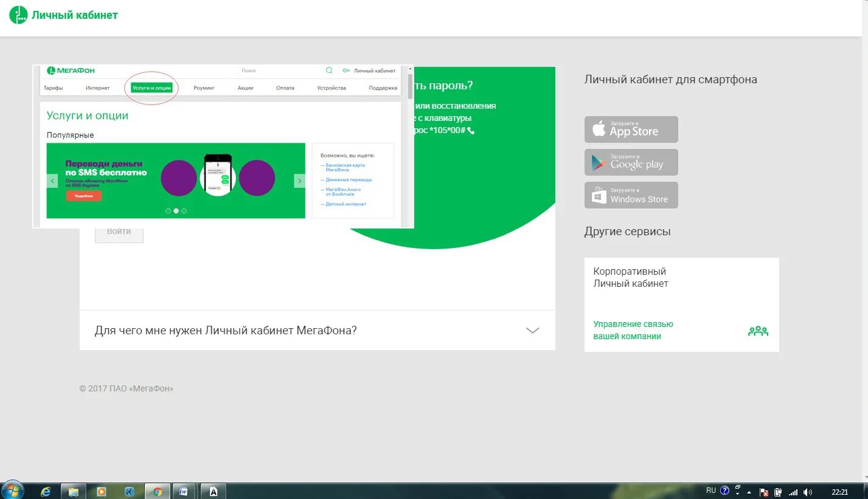Click the key icon beside Личный кабинет in inset
The height and width of the screenshot is (499, 868).
pyautogui.click(x=346, y=71)
